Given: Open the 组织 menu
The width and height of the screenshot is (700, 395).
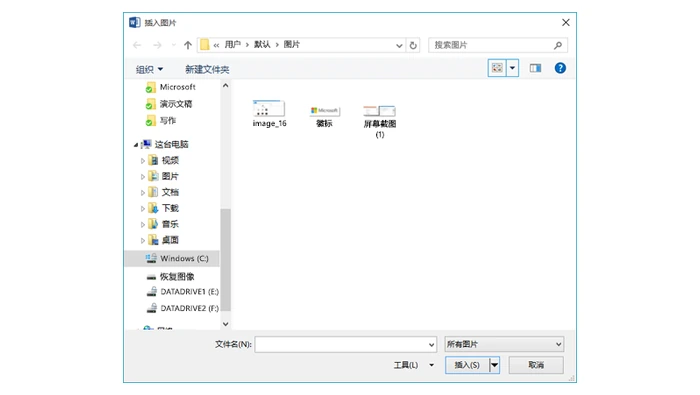Looking at the screenshot, I should coord(149,70).
